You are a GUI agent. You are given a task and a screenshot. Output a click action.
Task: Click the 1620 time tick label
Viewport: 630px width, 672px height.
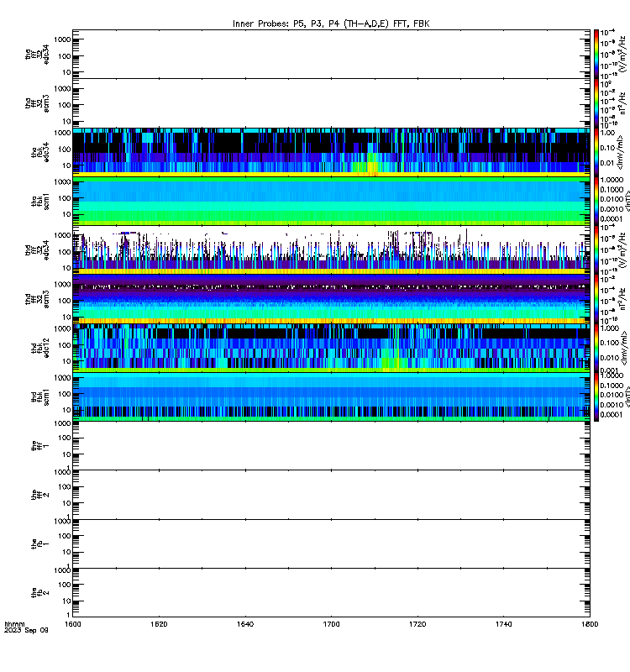click(x=159, y=624)
